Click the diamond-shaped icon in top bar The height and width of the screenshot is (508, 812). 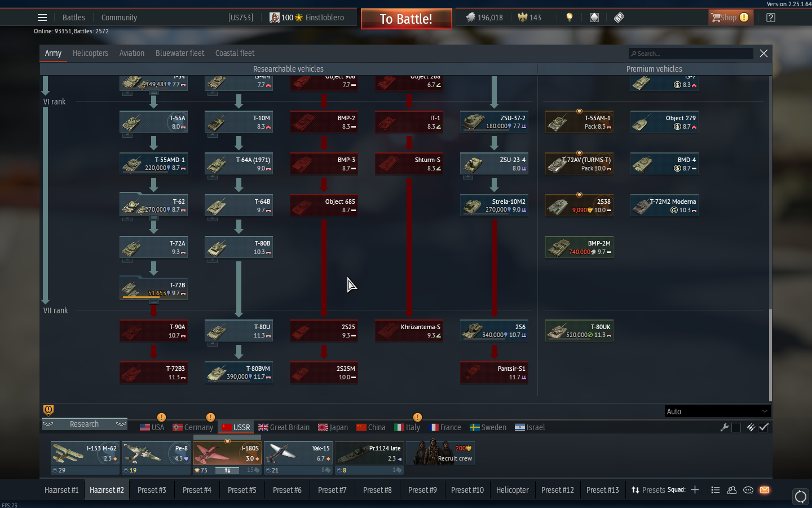pyautogui.click(x=594, y=17)
